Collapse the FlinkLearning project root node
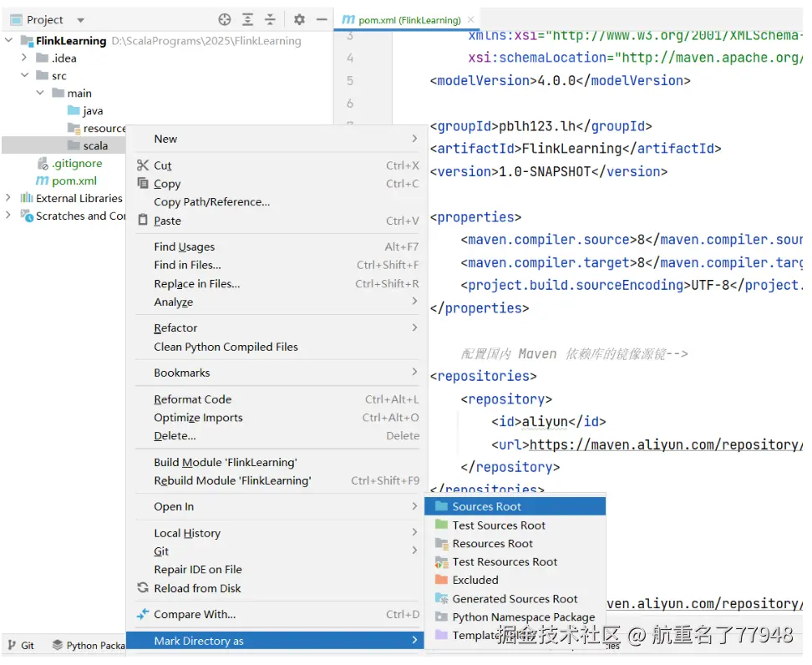Screen dimensions: 812x665 (9, 40)
